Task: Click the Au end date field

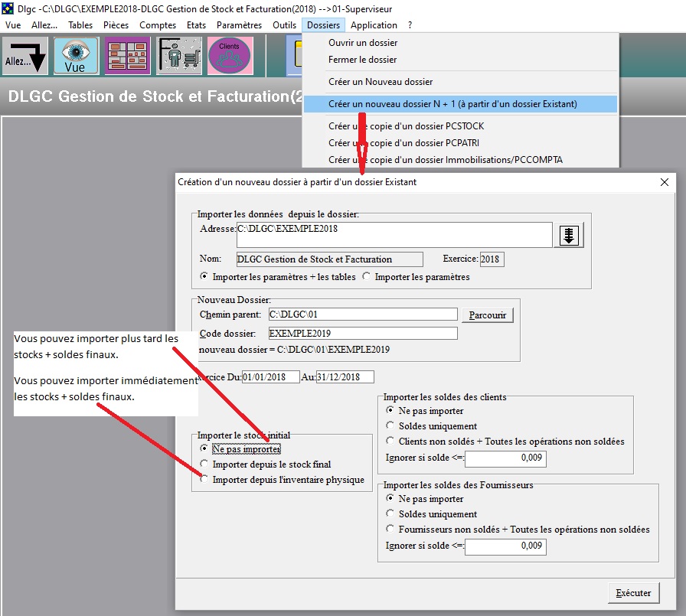Action: 345,376
